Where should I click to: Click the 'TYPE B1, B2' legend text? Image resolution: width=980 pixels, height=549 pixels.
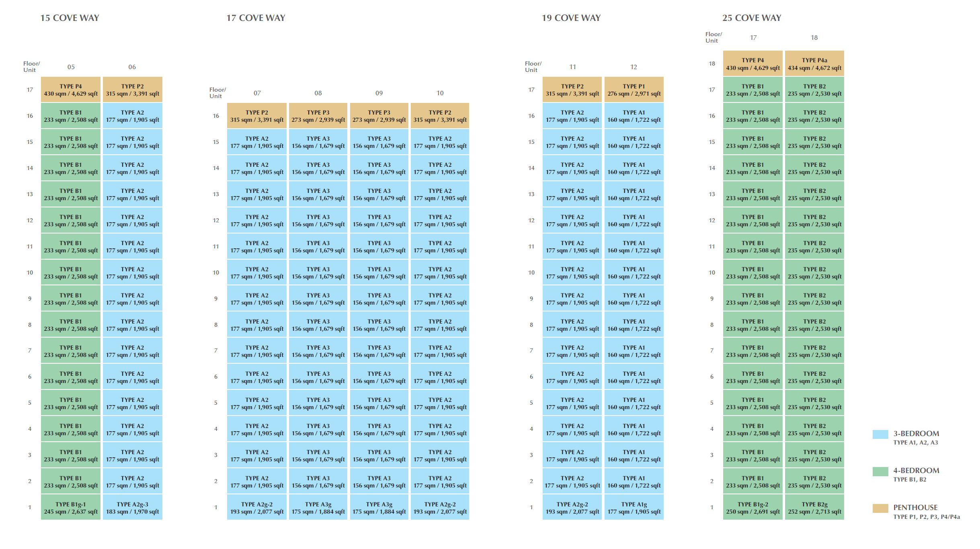coord(910,479)
